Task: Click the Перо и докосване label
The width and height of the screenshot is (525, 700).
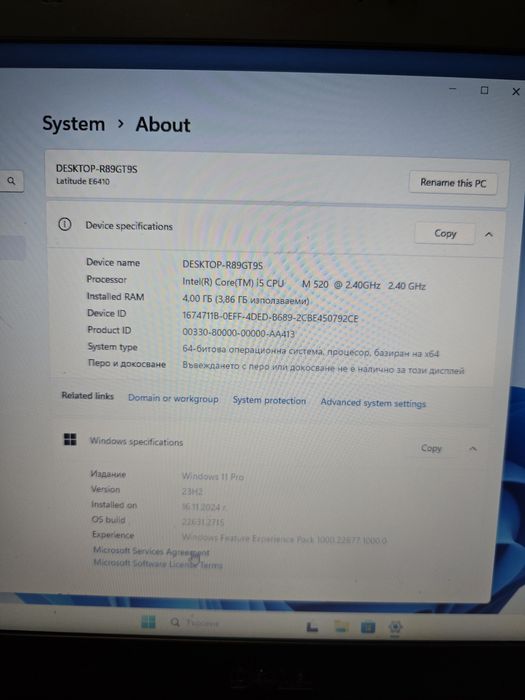Action: point(126,363)
